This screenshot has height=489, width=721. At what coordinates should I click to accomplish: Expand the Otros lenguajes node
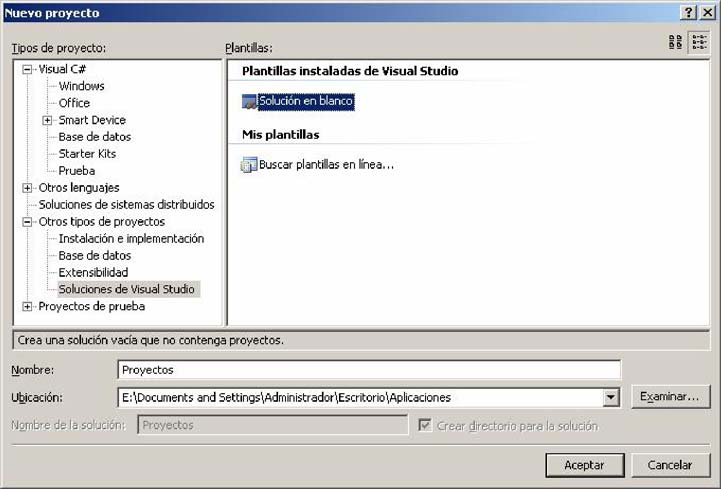27,188
